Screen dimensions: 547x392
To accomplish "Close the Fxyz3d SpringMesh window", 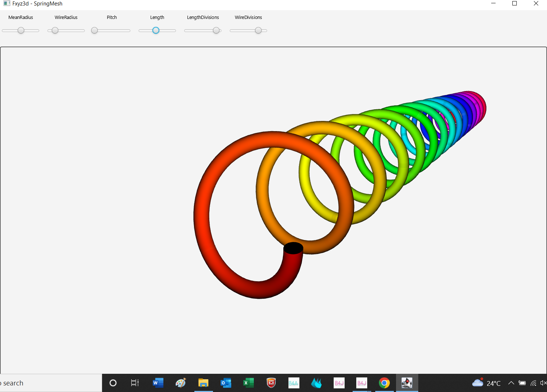I will 536,4.
